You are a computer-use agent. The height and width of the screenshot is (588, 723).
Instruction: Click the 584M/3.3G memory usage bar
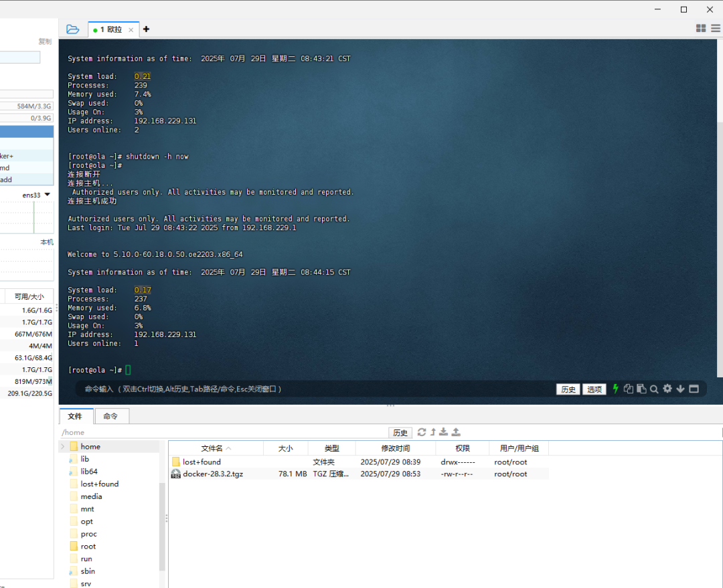[27, 106]
